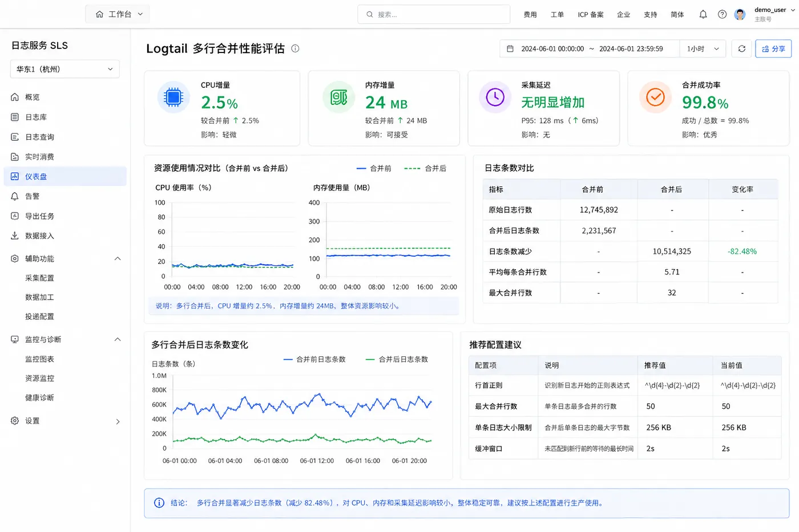The height and width of the screenshot is (532, 799).
Task: Click the 概览 home icon in sidebar
Action: pos(15,98)
